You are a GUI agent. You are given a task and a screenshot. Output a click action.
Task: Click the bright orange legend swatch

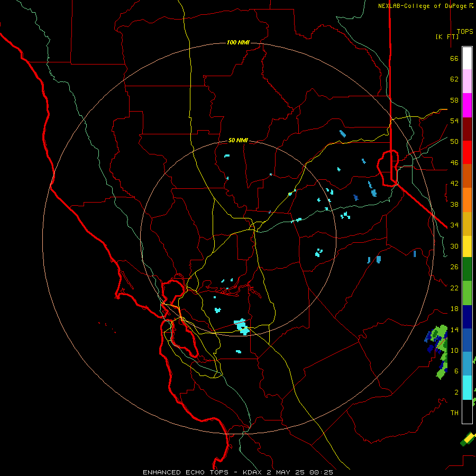pos(467,200)
